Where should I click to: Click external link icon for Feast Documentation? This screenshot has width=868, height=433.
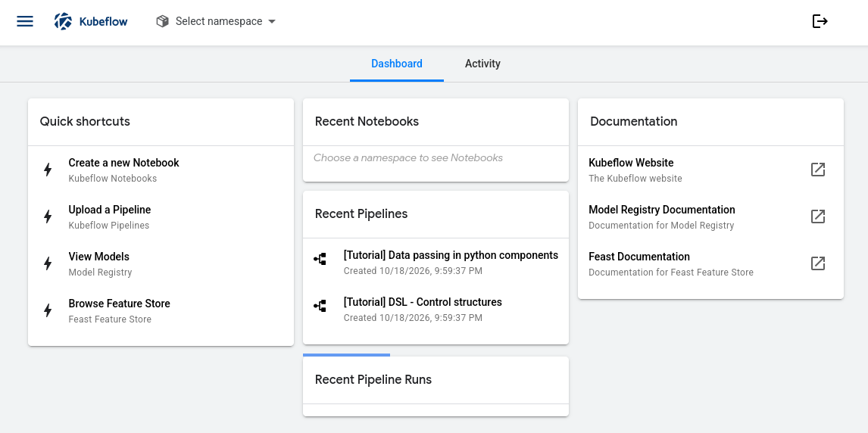click(x=817, y=263)
